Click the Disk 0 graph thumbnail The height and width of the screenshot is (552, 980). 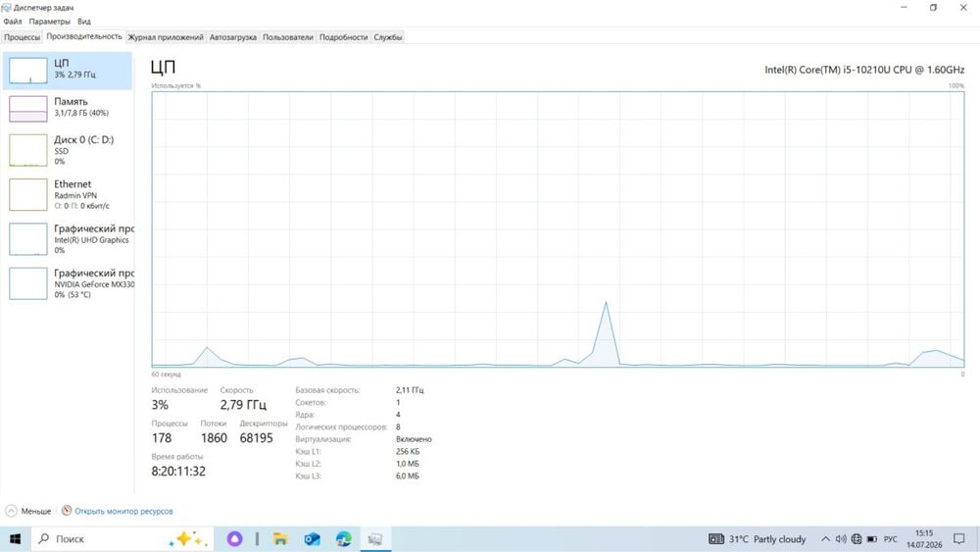click(28, 150)
